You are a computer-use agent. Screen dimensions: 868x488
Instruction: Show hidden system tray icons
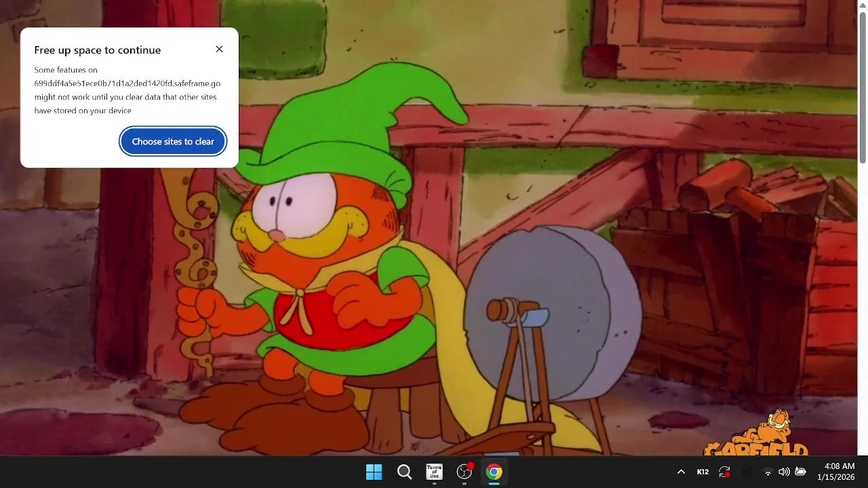pos(681,472)
